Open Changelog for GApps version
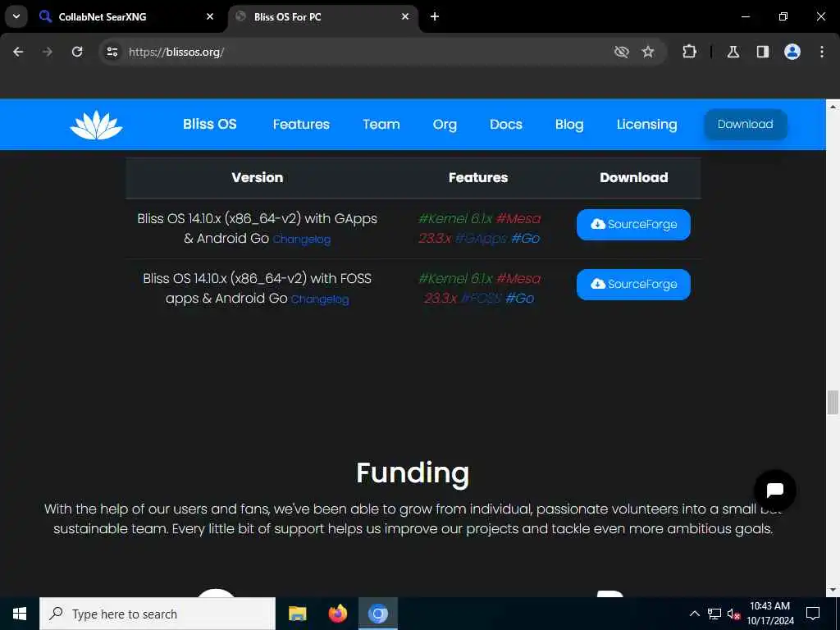 coord(302,240)
